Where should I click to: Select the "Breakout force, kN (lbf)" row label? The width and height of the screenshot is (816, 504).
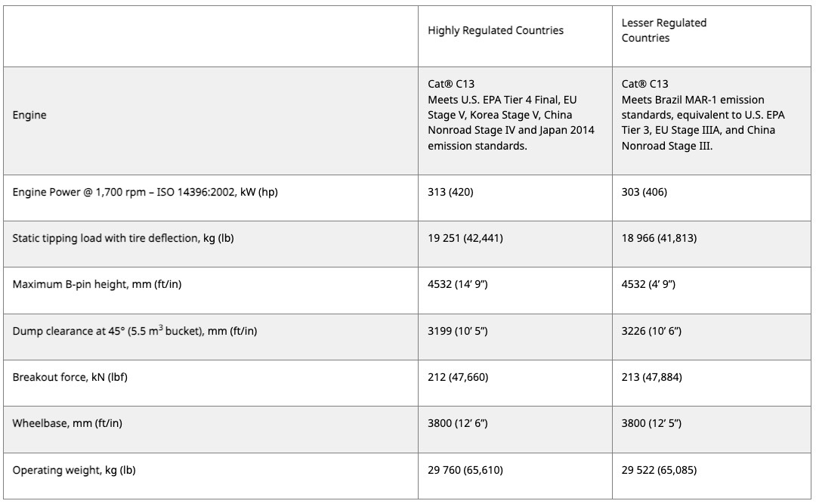(x=70, y=377)
